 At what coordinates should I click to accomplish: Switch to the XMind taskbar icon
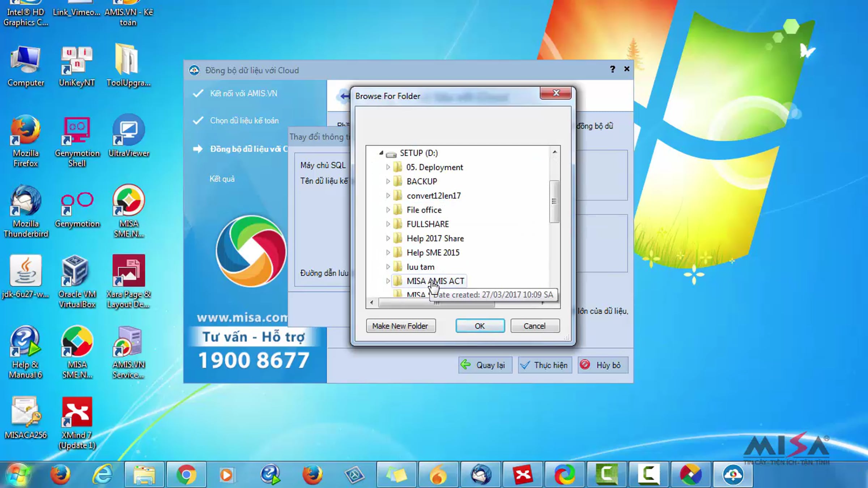(523, 474)
